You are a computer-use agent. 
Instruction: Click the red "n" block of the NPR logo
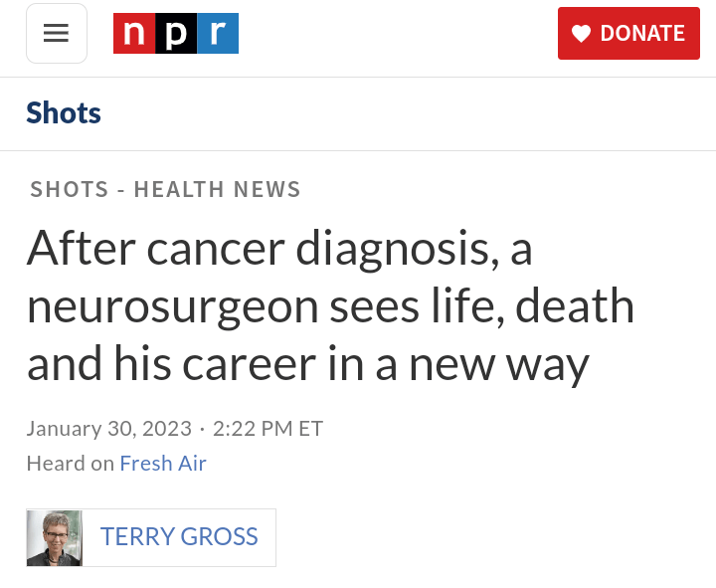pyautogui.click(x=133, y=33)
